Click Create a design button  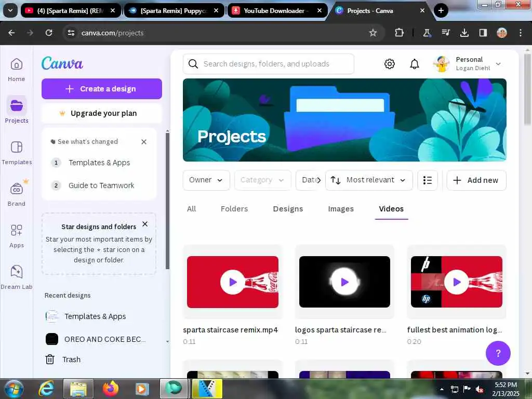pos(102,89)
